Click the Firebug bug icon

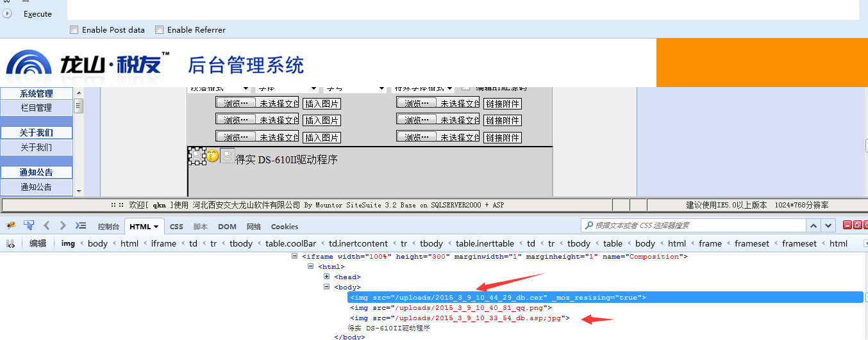(11, 225)
